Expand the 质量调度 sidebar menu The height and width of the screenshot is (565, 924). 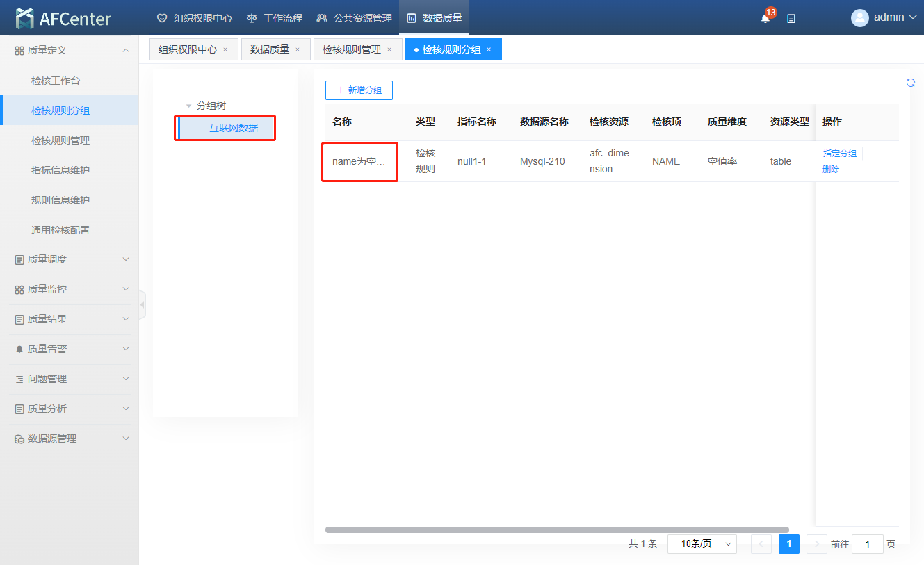point(69,259)
